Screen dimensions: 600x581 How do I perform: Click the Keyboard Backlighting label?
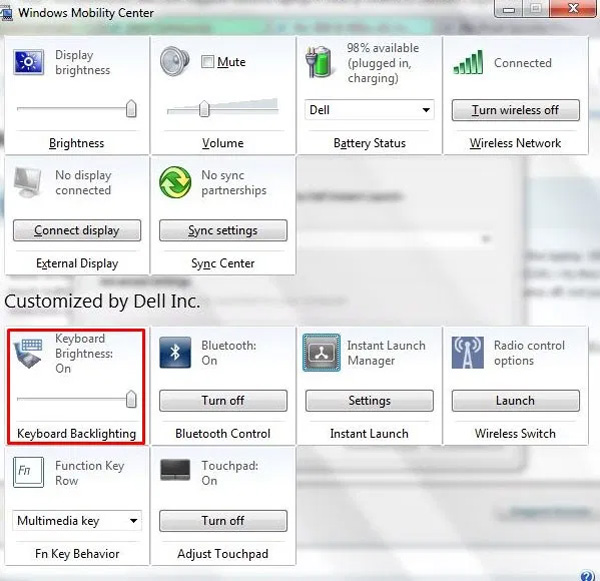[x=77, y=434]
